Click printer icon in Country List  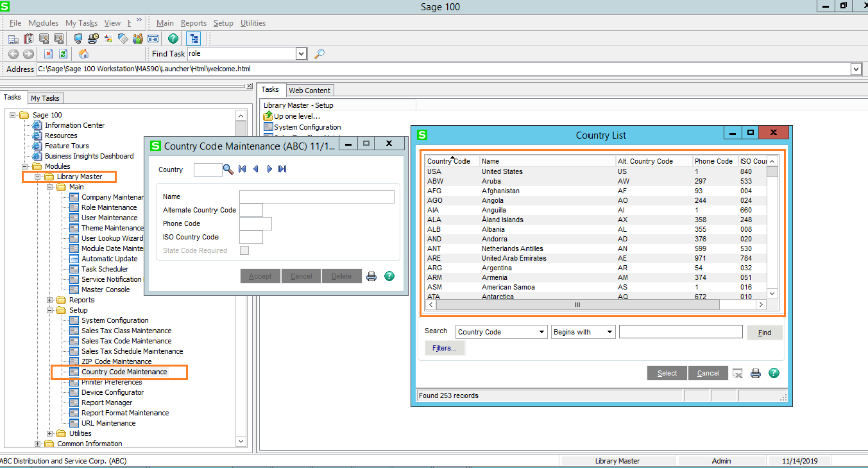tap(756, 373)
